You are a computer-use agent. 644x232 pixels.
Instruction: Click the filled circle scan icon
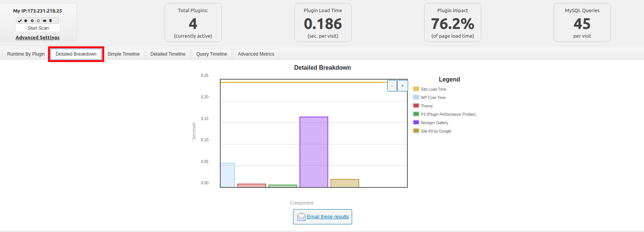pyautogui.click(x=26, y=21)
